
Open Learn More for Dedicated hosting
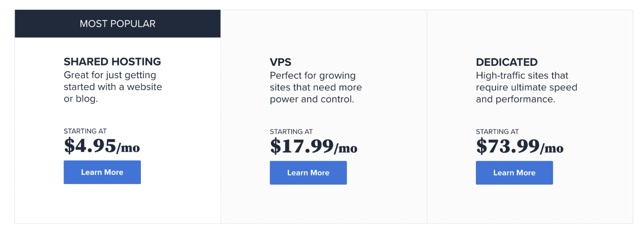point(514,173)
